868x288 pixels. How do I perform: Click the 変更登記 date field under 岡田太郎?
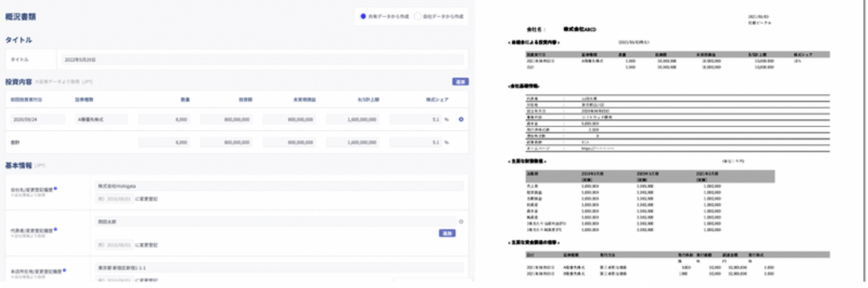click(114, 245)
